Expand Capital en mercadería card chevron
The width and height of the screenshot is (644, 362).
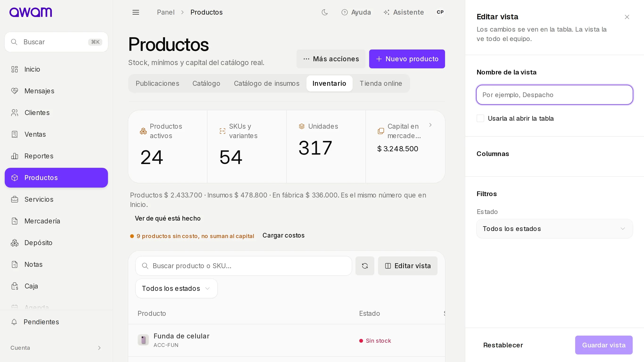430,125
